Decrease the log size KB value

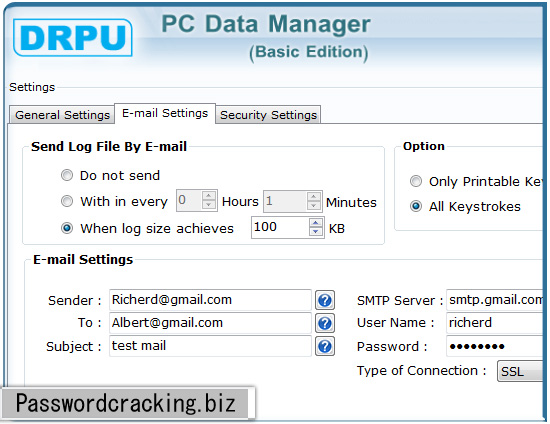pyautogui.click(x=316, y=232)
